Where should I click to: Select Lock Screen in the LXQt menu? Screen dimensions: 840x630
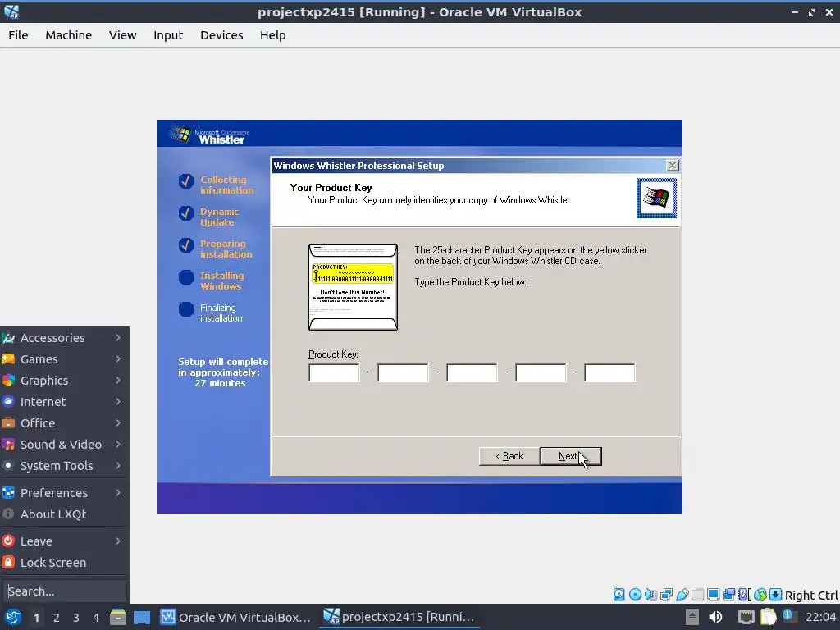(64, 563)
